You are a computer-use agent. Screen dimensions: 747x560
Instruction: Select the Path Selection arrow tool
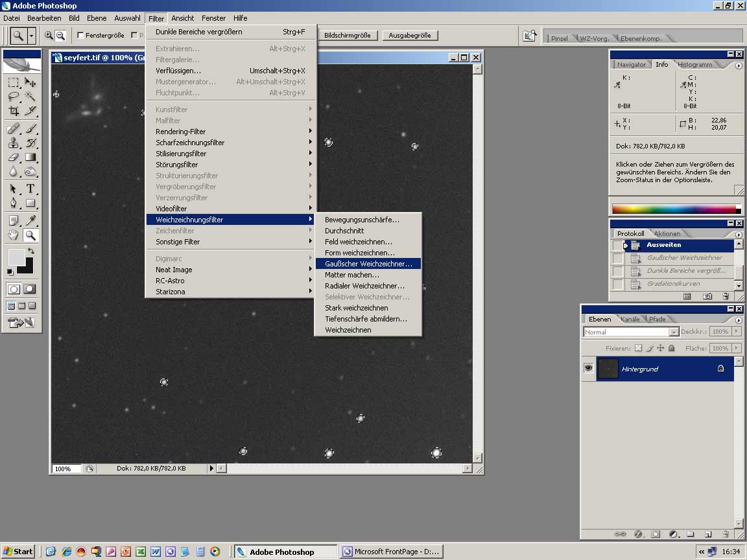(x=14, y=189)
